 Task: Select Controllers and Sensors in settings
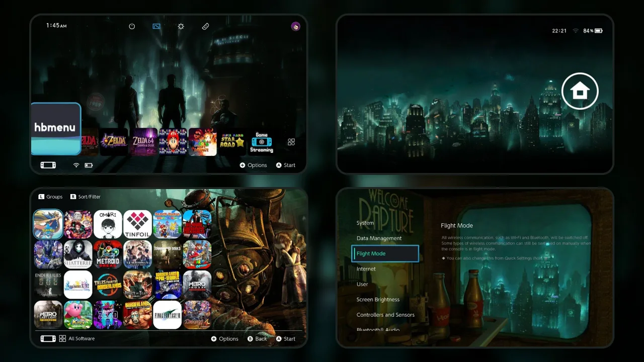pyautogui.click(x=385, y=315)
